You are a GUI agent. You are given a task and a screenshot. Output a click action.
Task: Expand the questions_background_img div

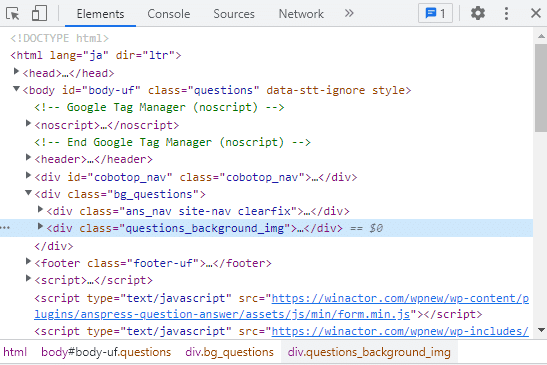[x=40, y=226]
